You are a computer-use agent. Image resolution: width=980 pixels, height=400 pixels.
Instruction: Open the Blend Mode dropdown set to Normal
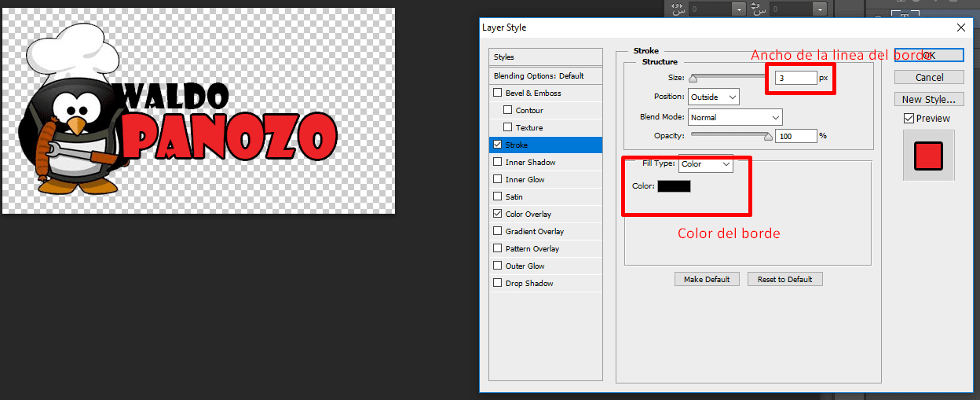tap(735, 117)
